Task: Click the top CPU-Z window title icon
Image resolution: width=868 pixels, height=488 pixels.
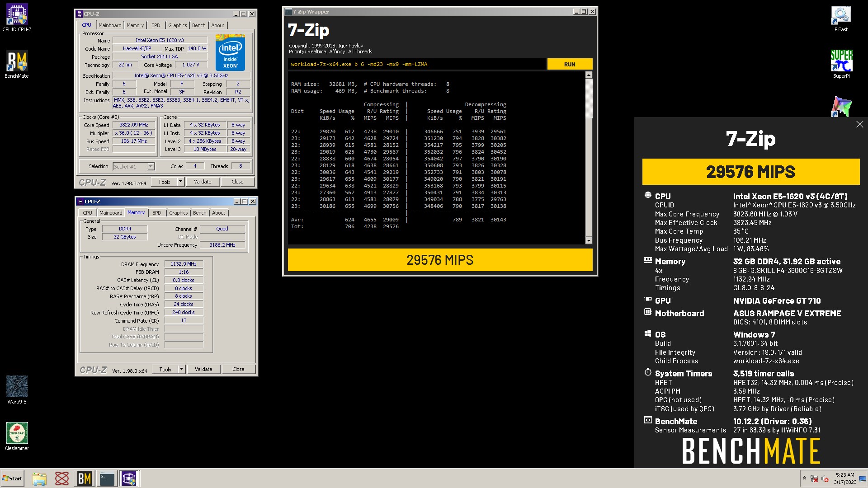Action: [80, 14]
